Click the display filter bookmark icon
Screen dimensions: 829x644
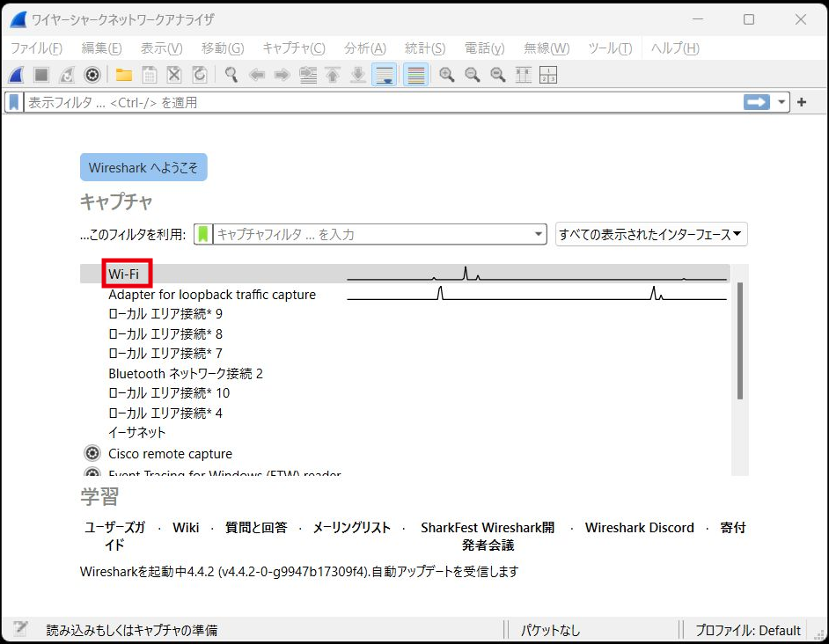click(x=14, y=103)
